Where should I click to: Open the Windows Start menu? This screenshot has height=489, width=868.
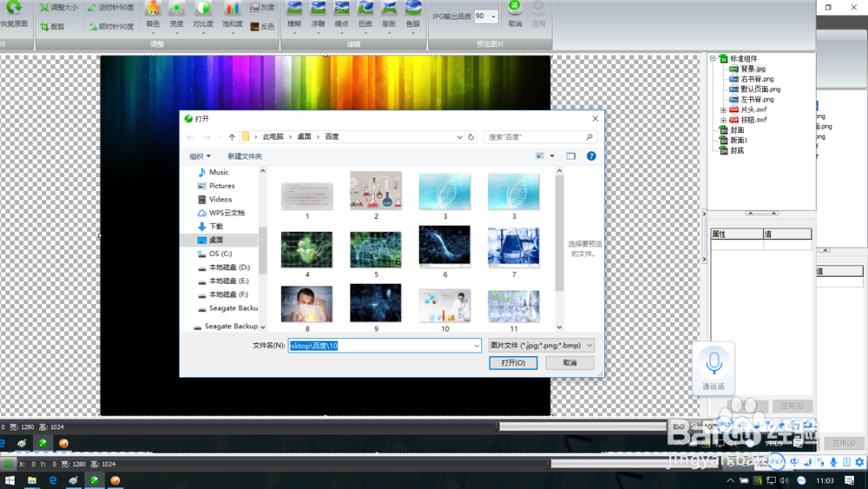pyautogui.click(x=10, y=480)
